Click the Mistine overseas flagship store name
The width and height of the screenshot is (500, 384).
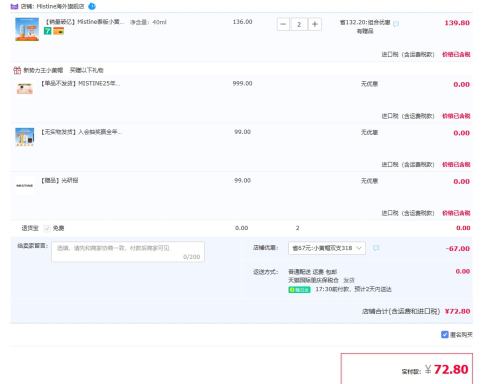(x=60, y=6)
